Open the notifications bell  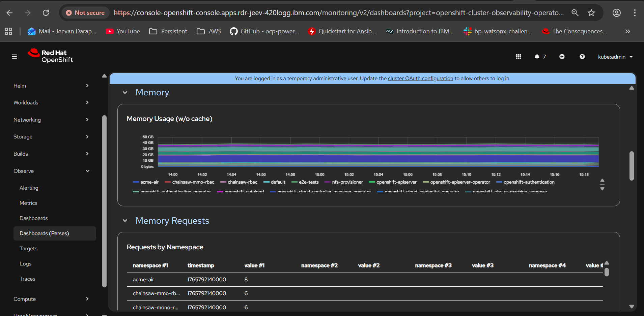[537, 57]
